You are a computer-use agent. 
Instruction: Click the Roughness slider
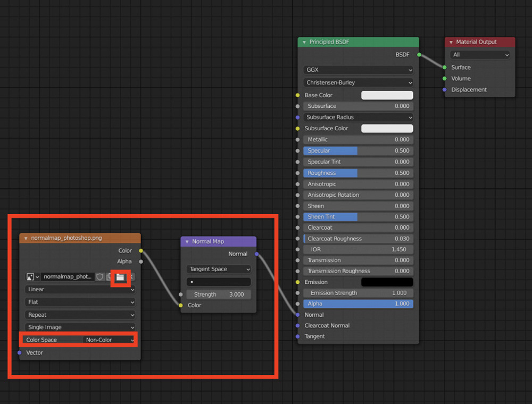358,173
